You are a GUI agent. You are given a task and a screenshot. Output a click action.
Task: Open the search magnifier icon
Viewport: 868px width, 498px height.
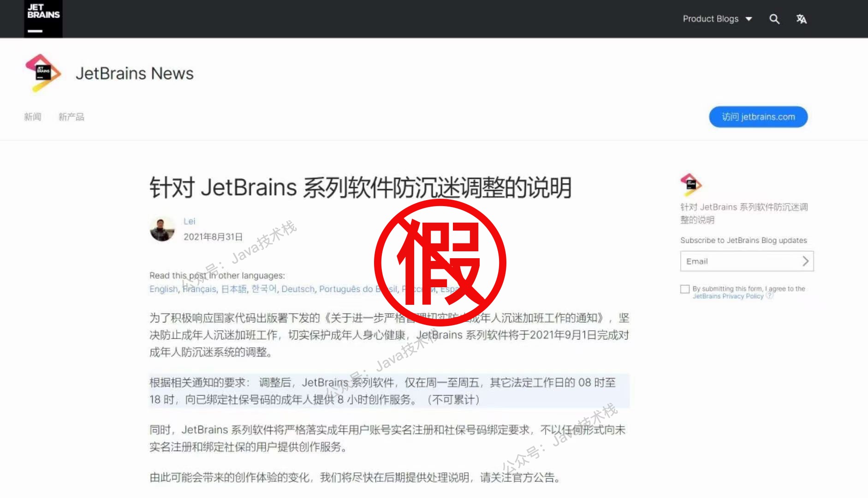point(774,19)
